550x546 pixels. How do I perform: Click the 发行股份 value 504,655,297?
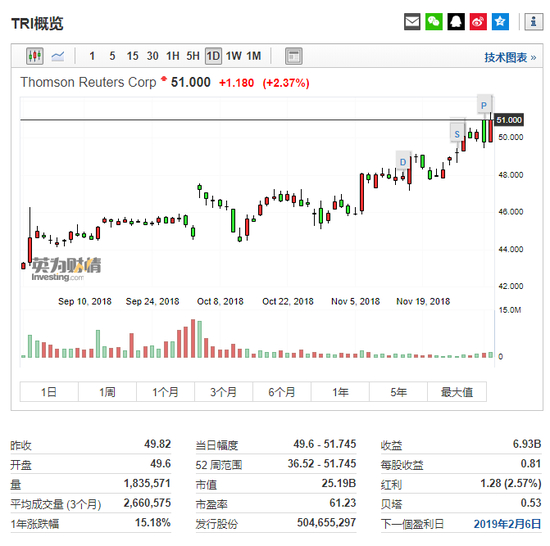click(x=327, y=523)
